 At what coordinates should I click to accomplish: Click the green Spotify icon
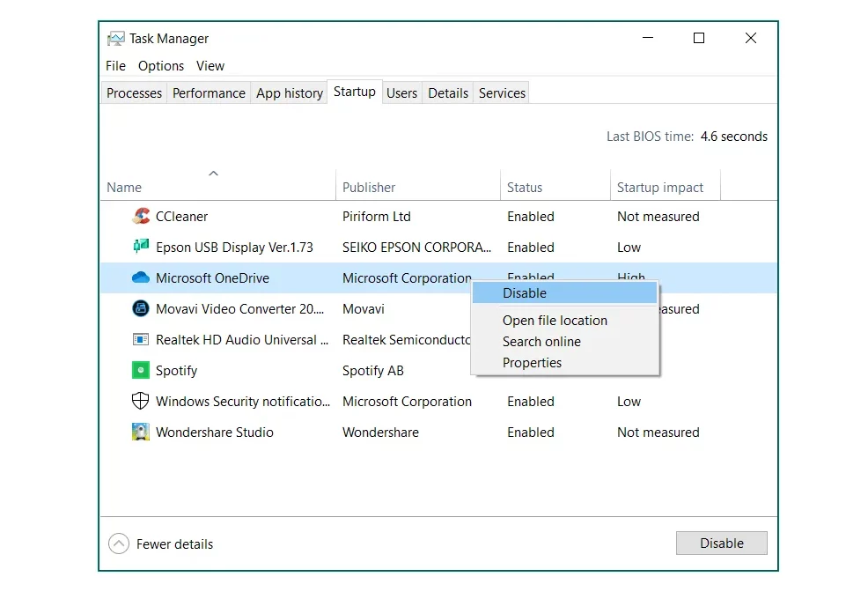click(x=141, y=370)
